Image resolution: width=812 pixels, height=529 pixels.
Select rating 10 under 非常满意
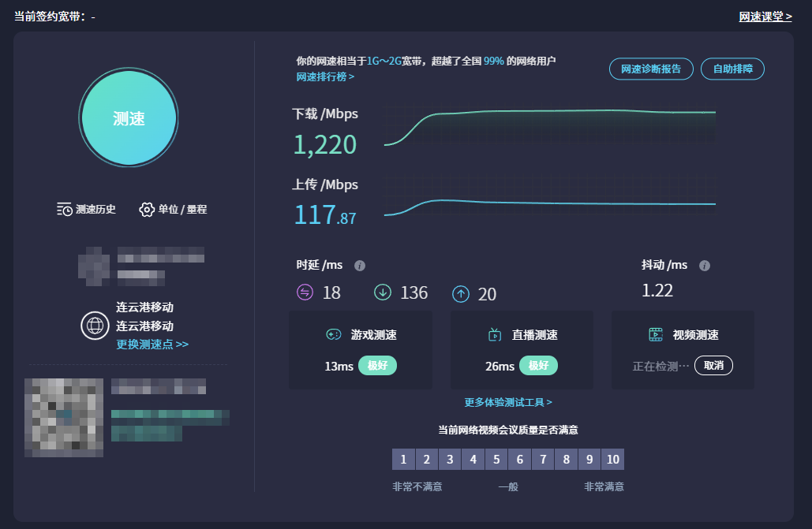coord(612,459)
